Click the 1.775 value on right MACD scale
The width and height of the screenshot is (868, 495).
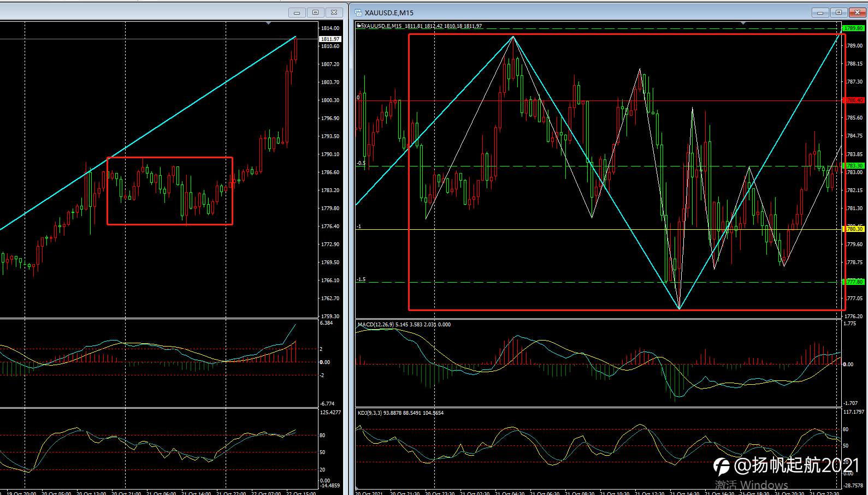pyautogui.click(x=849, y=324)
